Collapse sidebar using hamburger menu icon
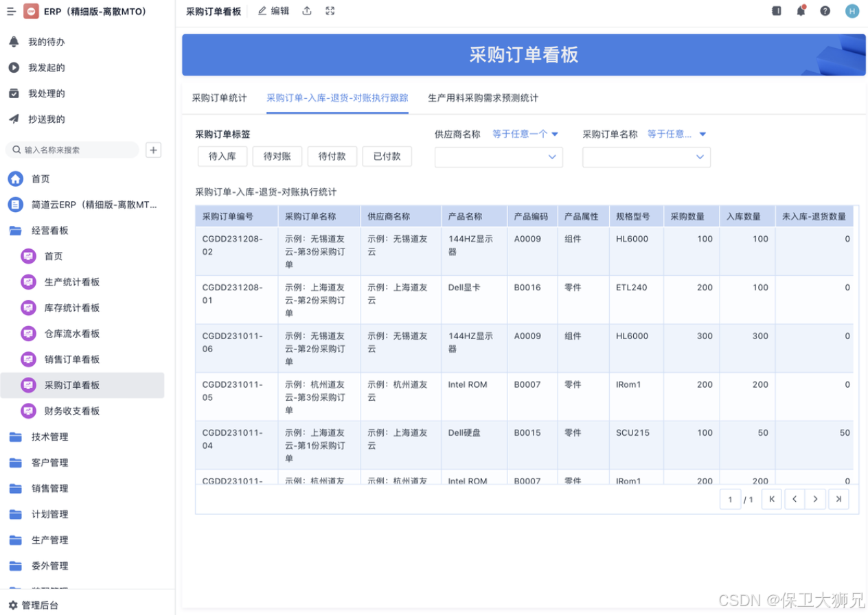The image size is (868, 615). coord(11,11)
